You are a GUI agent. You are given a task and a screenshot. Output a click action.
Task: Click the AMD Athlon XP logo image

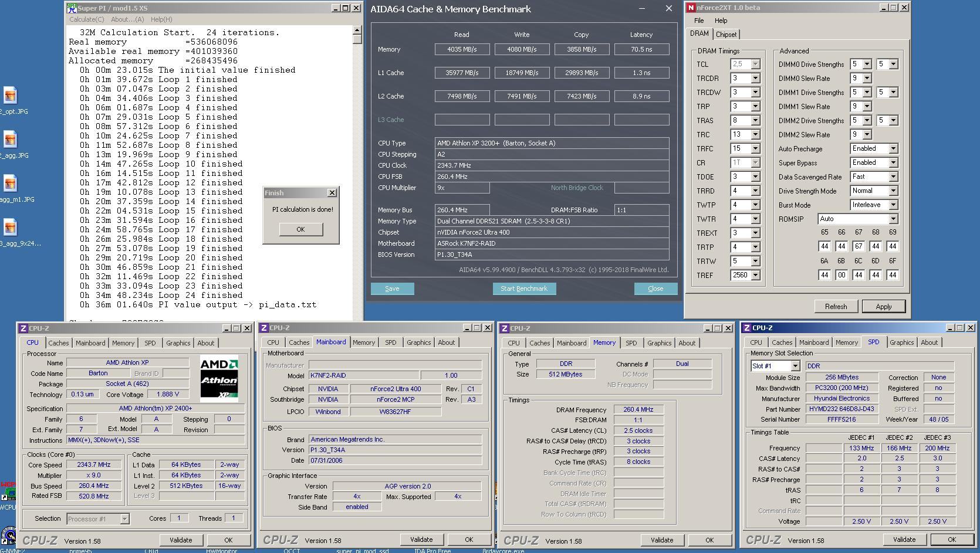(x=219, y=378)
